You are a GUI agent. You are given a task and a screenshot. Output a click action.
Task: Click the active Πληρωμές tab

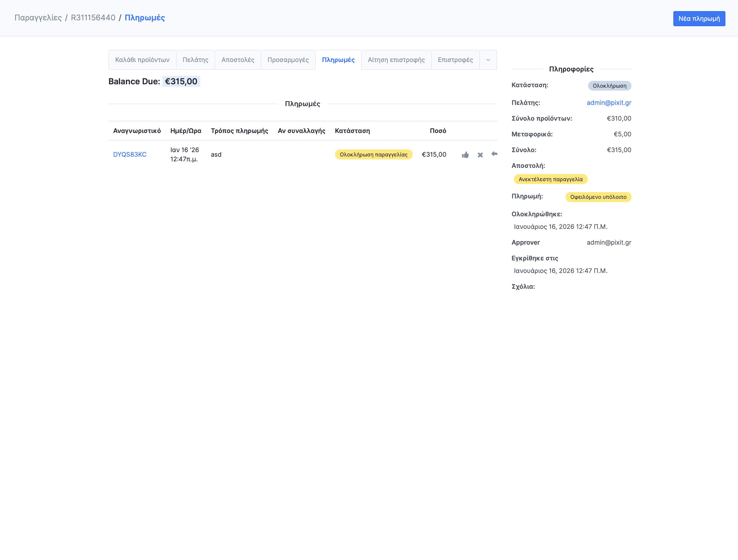[338, 60]
